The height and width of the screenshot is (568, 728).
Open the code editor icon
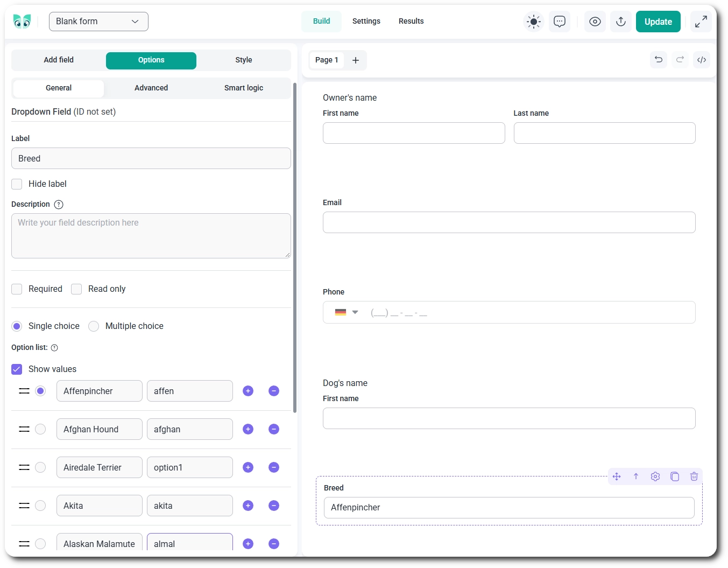(702, 60)
